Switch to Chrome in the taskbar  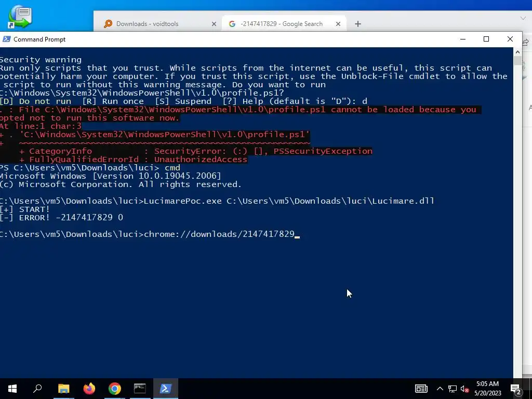pos(115,389)
